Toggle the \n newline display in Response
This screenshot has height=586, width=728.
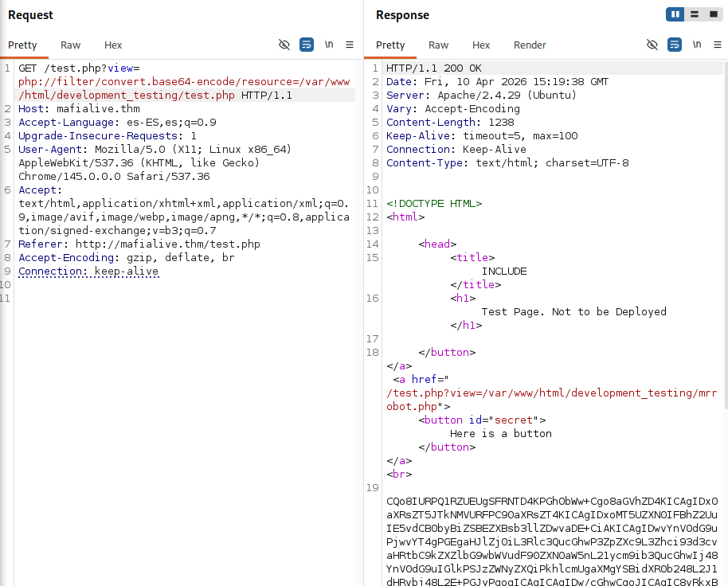point(697,45)
